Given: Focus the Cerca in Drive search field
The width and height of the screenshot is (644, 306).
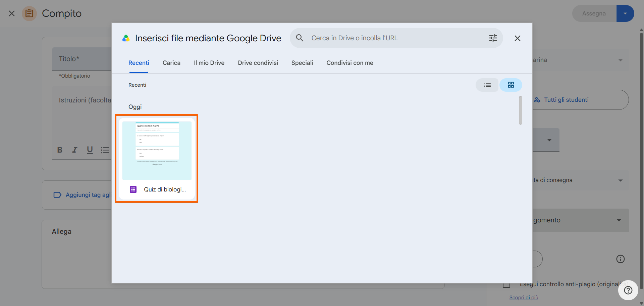Looking at the screenshot, I should tap(396, 38).
